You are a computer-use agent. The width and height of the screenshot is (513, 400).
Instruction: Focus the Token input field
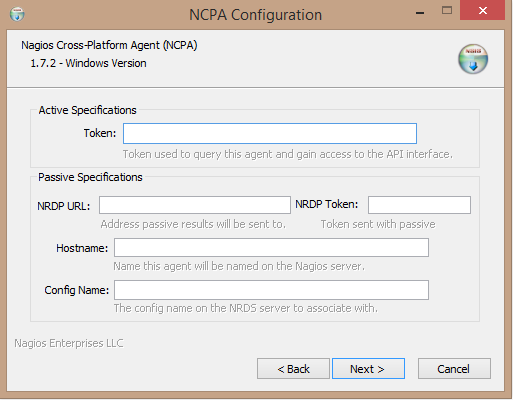tap(270, 133)
